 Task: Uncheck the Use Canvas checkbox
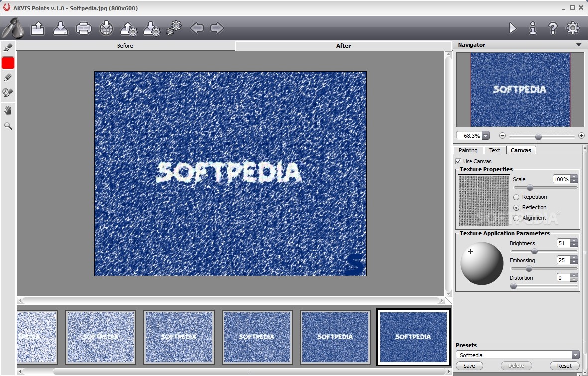coord(458,161)
